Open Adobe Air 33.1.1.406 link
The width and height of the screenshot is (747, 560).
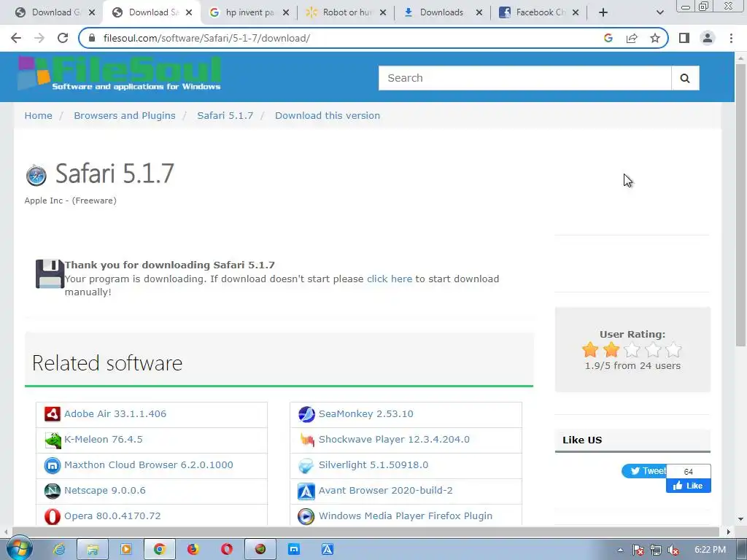[x=115, y=414]
